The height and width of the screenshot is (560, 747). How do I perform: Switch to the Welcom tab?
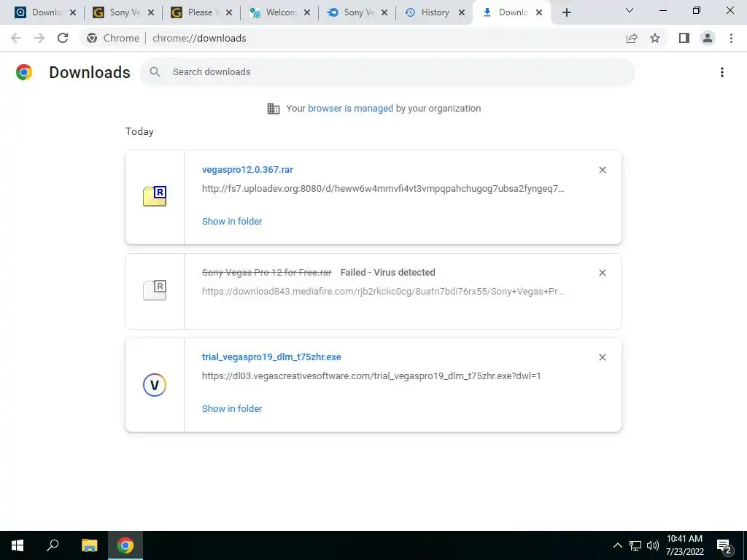273,12
